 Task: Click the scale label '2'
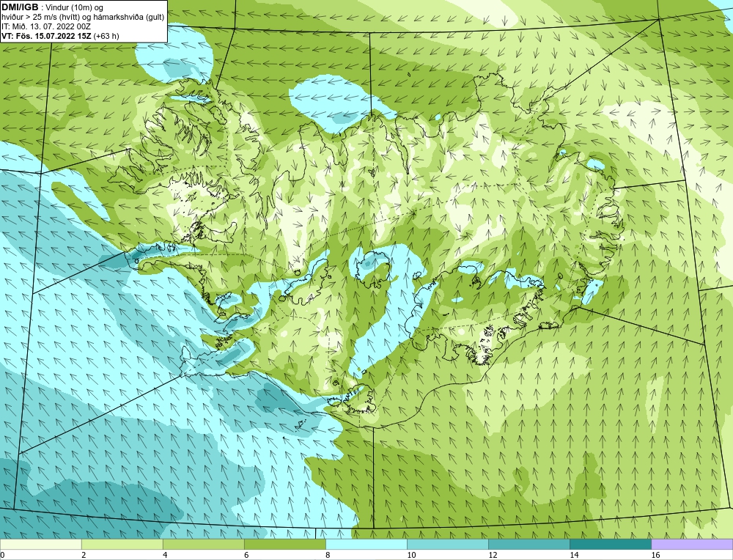tap(84, 555)
